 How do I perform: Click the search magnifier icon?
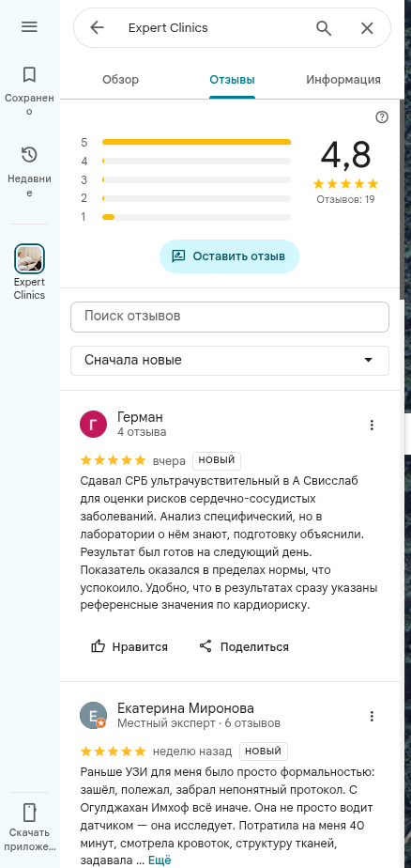[x=324, y=27]
